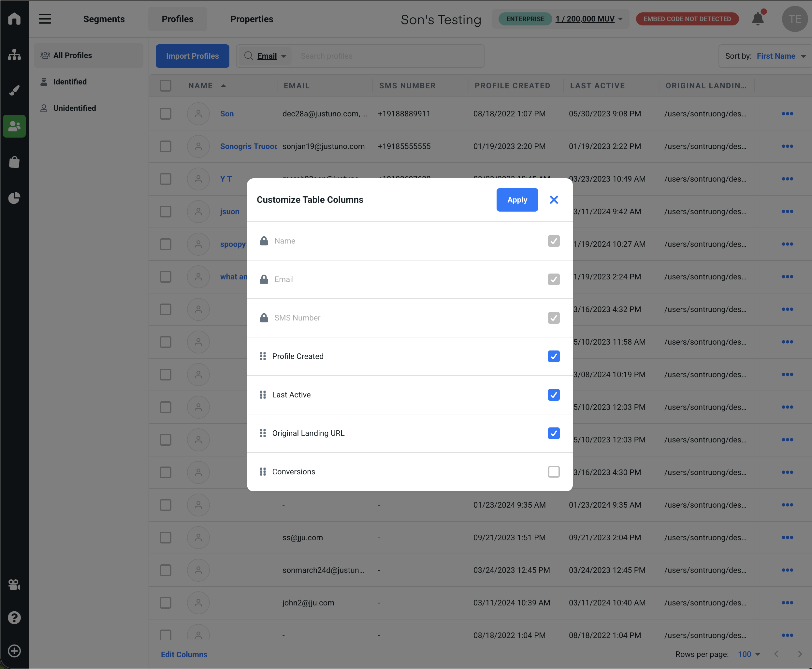Click the Profile Created column header

point(512,85)
